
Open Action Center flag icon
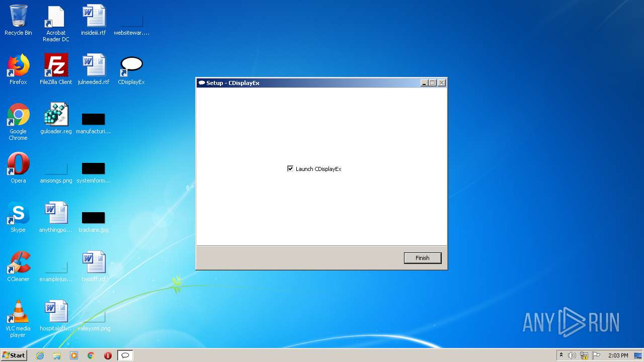coord(596,355)
